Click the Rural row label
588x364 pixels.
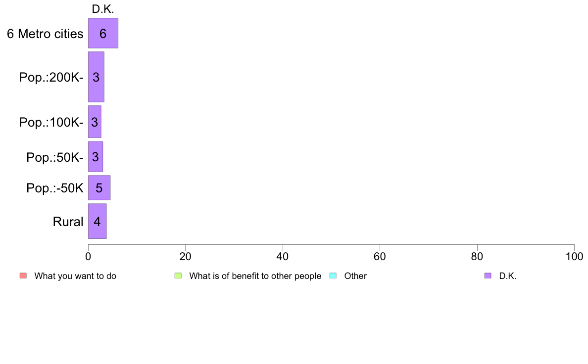click(68, 222)
